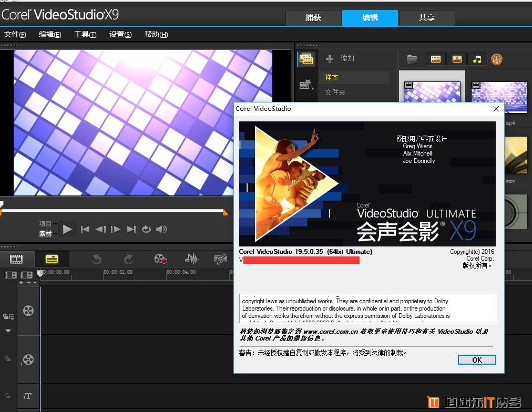Toggle repeat playback

(146, 230)
